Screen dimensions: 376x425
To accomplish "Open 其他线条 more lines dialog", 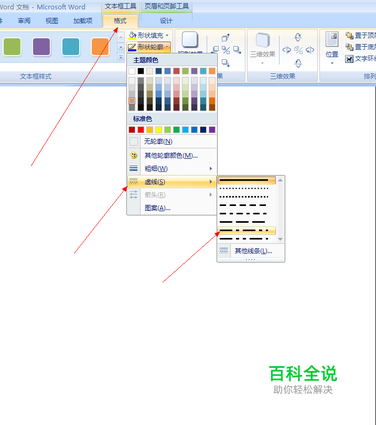I will [x=251, y=251].
